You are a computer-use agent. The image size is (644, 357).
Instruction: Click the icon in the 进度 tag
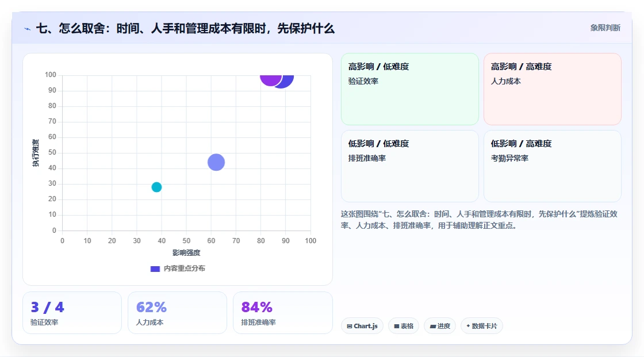pyautogui.click(x=433, y=327)
